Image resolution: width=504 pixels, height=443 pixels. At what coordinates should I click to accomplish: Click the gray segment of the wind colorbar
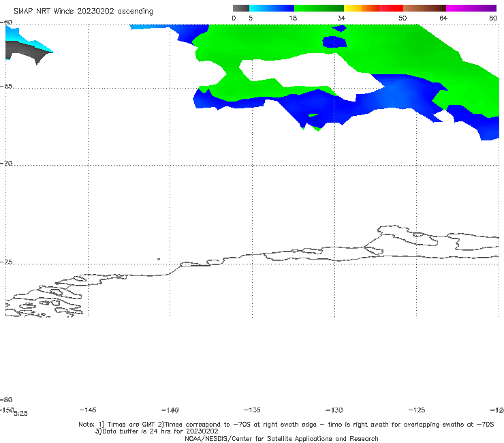(x=240, y=8)
